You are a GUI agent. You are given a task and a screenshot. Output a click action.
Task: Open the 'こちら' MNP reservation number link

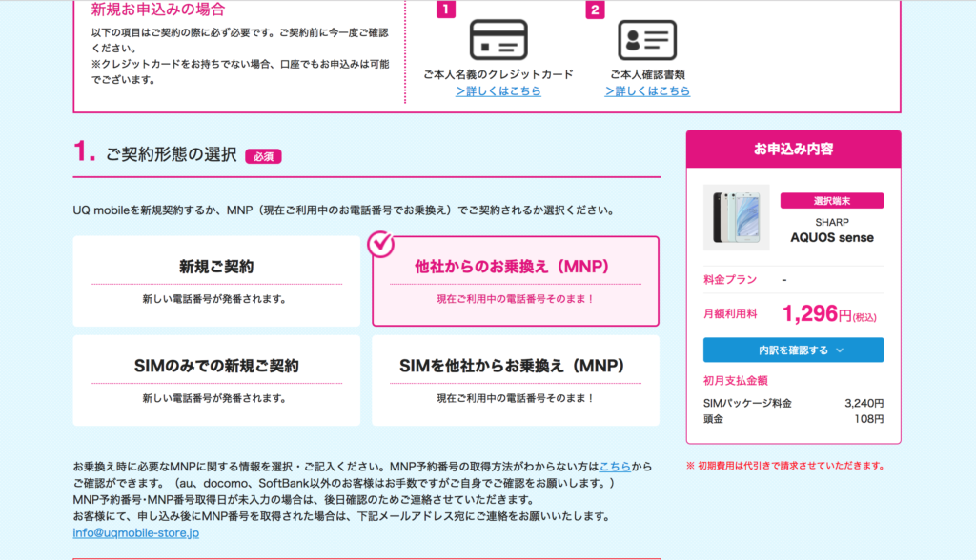pyautogui.click(x=615, y=466)
